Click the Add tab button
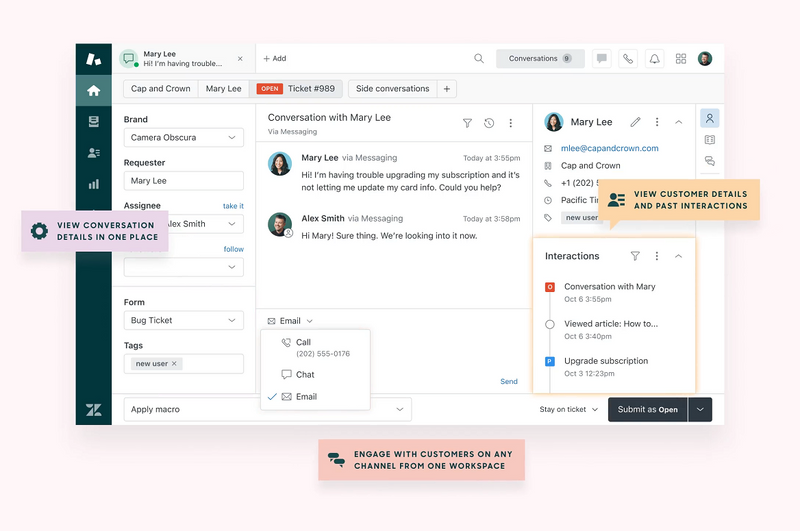 click(274, 59)
